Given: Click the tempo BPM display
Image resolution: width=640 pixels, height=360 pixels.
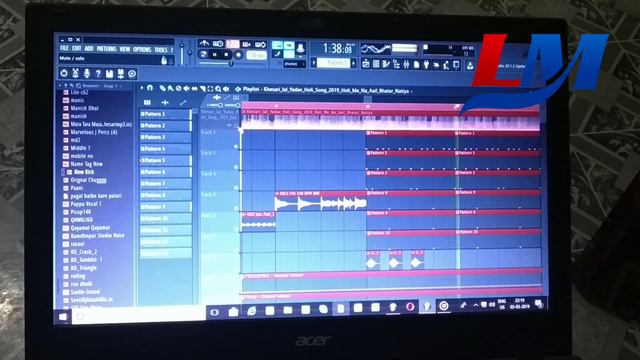Looking at the screenshot, I should click(256, 55).
